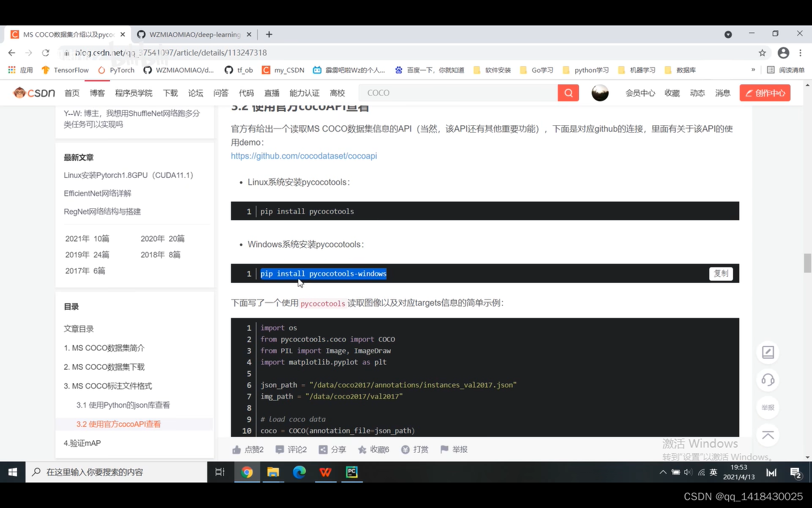Image resolution: width=812 pixels, height=508 pixels.
Task: Open 问答 in the CSDN navigation
Action: tap(221, 93)
